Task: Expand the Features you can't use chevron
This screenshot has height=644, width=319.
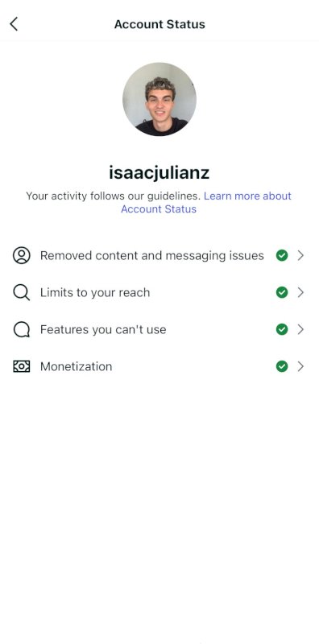Action: coord(300,329)
